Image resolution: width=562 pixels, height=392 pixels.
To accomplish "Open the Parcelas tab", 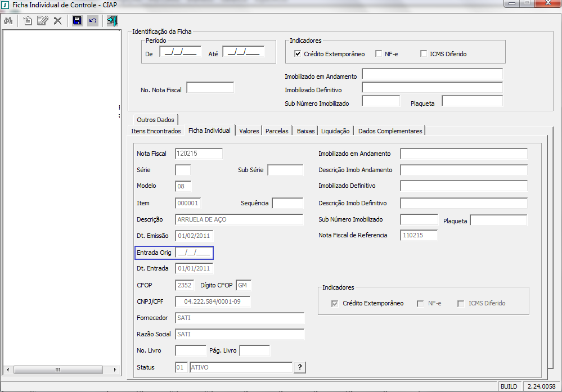I will 277,131.
